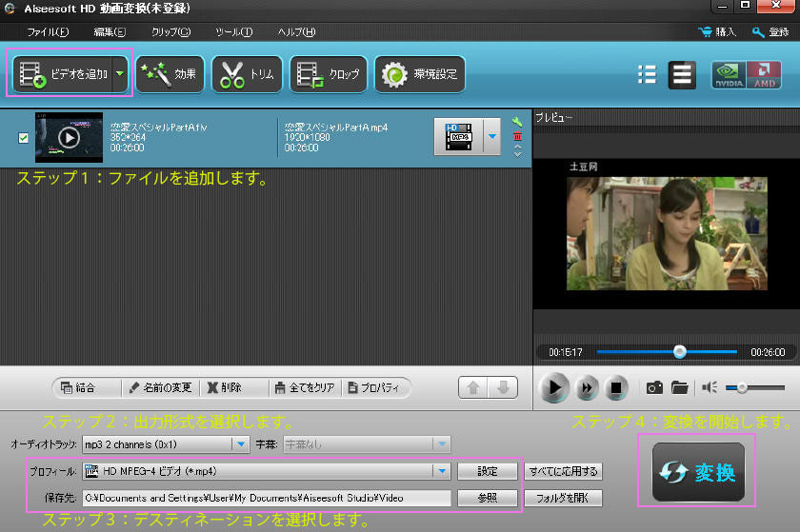The width and height of the screenshot is (800, 532).
Task: Play the preview video
Action: pos(554,388)
